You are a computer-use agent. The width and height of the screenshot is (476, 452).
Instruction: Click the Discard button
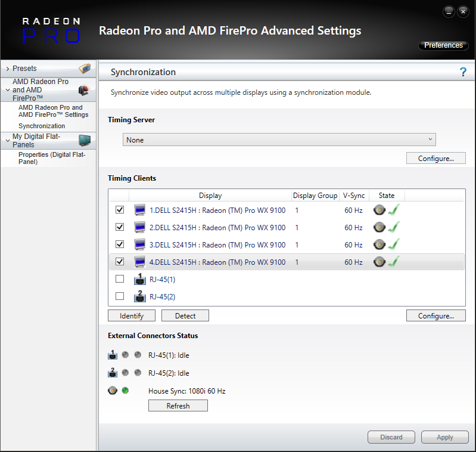[391, 437]
